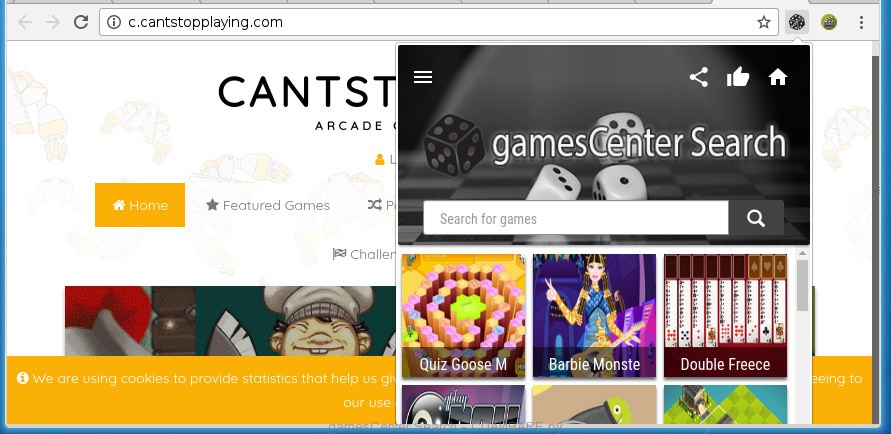
Task: Open the home icon in gamesCenter popup
Action: coord(777,77)
